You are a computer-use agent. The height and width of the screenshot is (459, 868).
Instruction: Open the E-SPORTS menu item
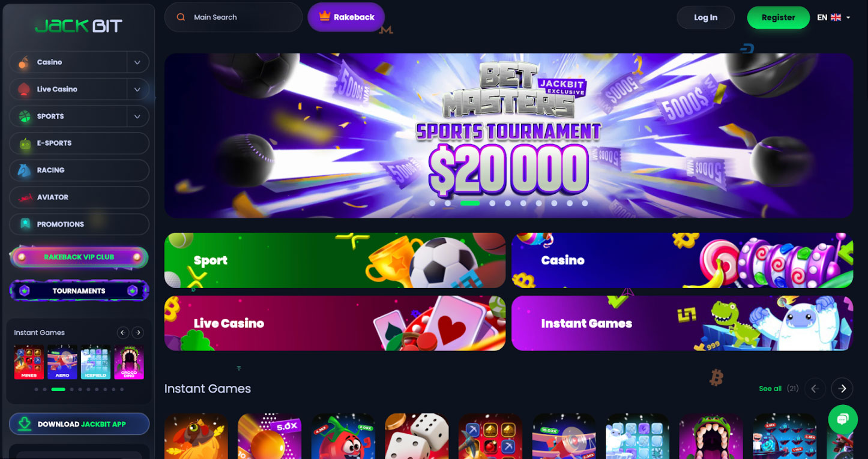pos(79,143)
